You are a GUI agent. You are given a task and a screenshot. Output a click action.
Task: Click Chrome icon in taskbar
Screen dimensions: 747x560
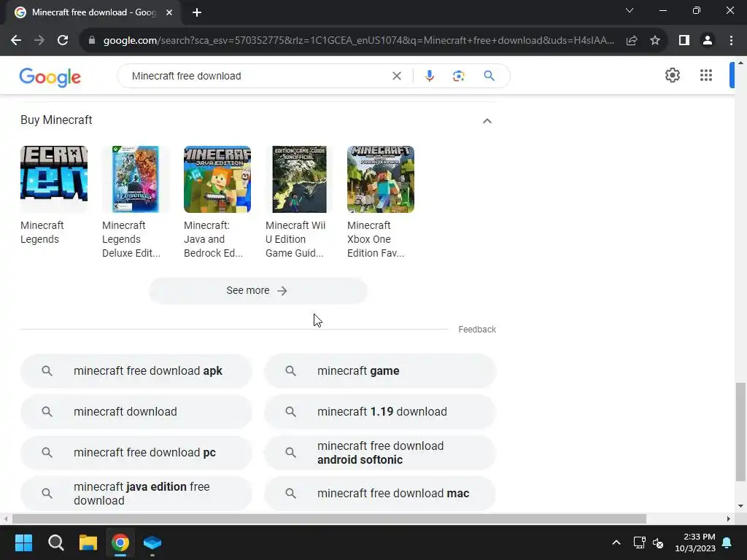(120, 542)
